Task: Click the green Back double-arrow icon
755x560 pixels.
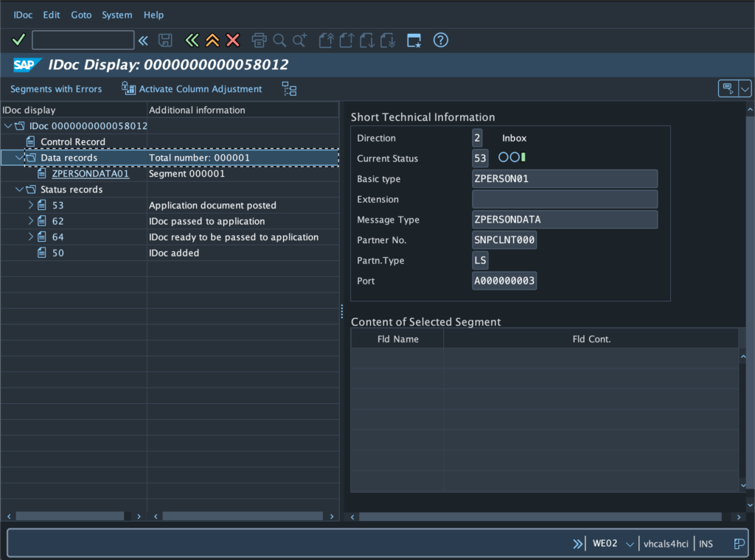Action: [x=192, y=40]
